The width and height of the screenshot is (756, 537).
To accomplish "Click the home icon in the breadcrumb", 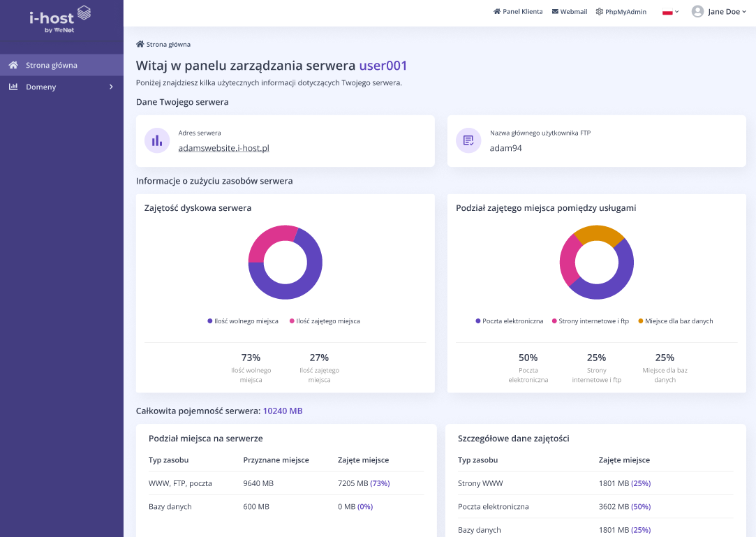I will [140, 43].
